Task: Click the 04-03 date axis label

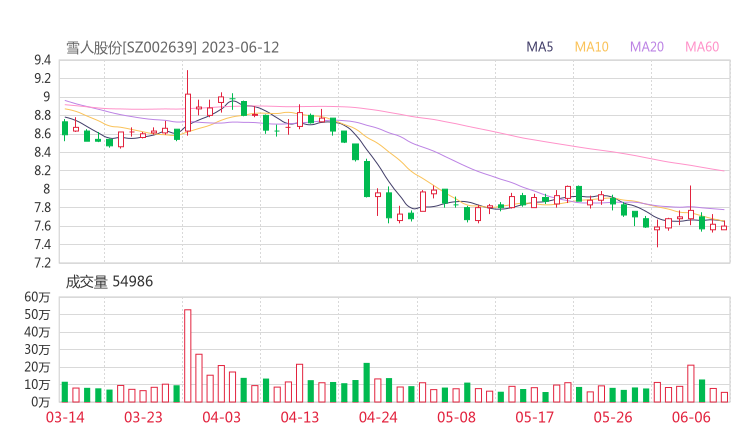Action: click(221, 417)
